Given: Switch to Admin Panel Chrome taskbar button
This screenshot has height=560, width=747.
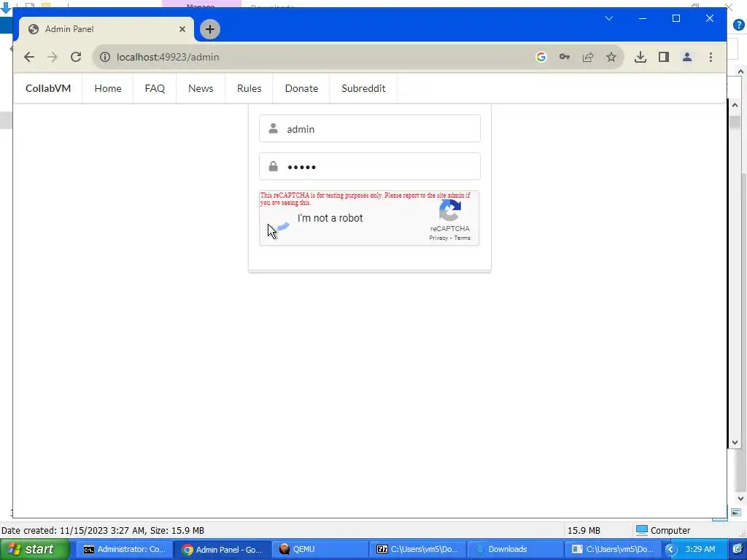Looking at the screenshot, I should pos(222,550).
